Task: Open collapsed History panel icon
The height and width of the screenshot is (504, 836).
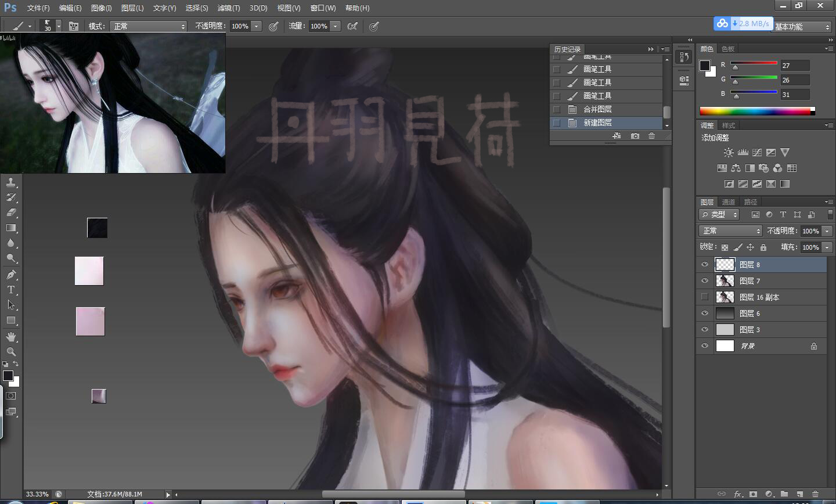Action: click(684, 57)
